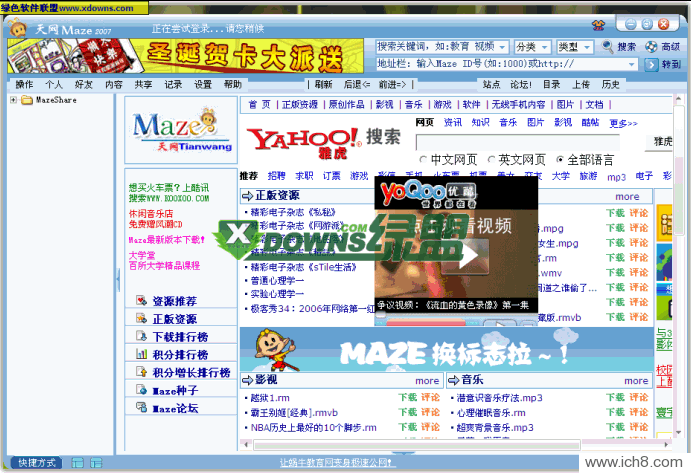Open 分类 dropdown
This screenshot has width=691, height=473.
545,47
